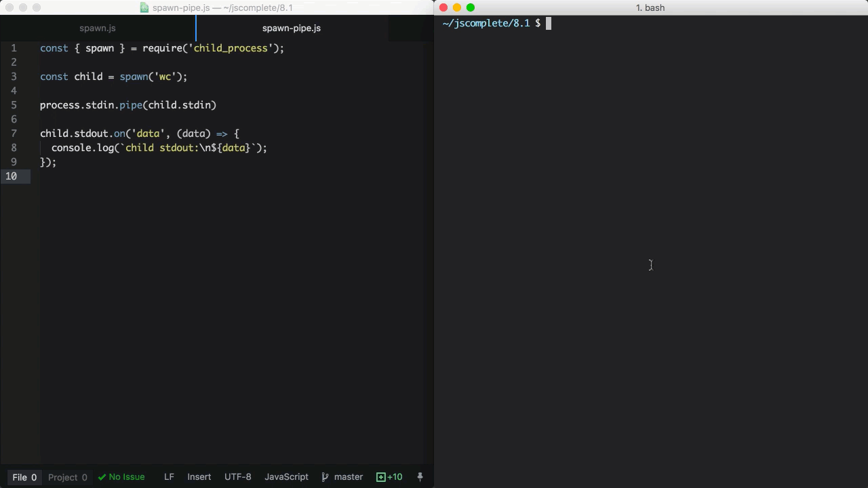Screen dimensions: 868x488
Task: Click the Project 0 counter
Action: [x=67, y=476]
